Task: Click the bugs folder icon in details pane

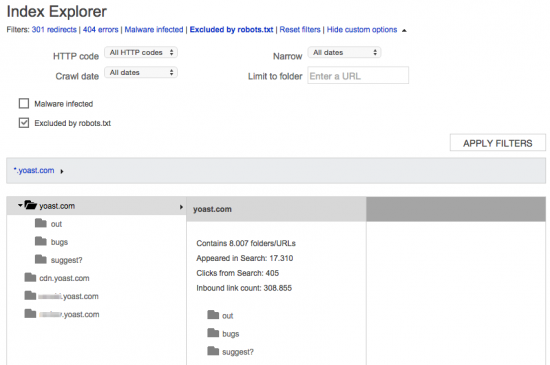Action: click(x=213, y=333)
